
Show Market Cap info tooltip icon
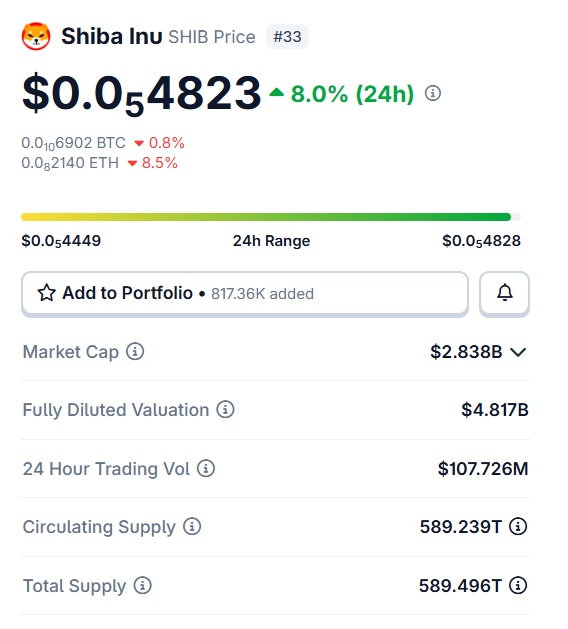[x=135, y=351]
